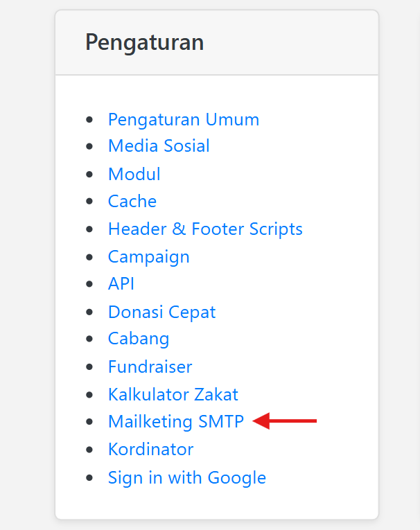
Task: Click the red arrow pointing at Mailketing SMTP
Action: pos(286,421)
